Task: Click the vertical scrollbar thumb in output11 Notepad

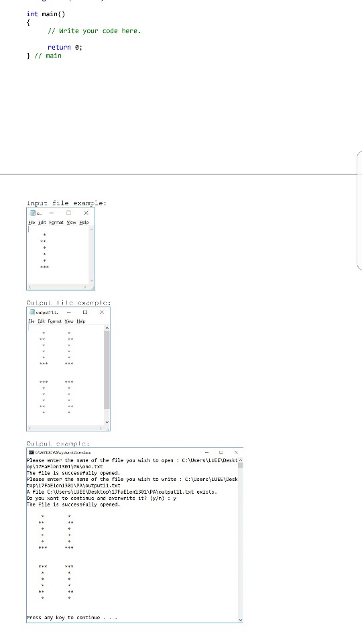Action: pyautogui.click(x=107, y=370)
